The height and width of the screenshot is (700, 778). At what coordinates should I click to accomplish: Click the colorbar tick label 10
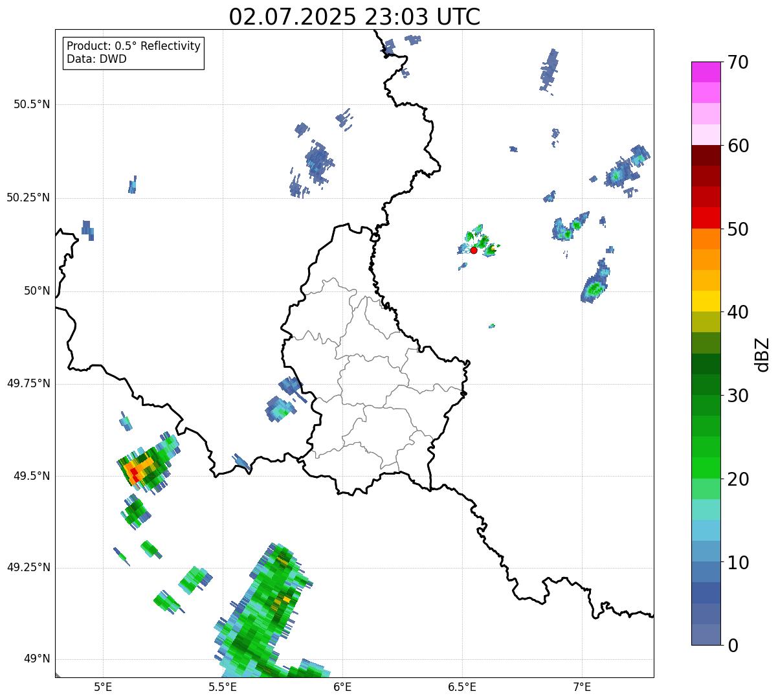(x=739, y=562)
